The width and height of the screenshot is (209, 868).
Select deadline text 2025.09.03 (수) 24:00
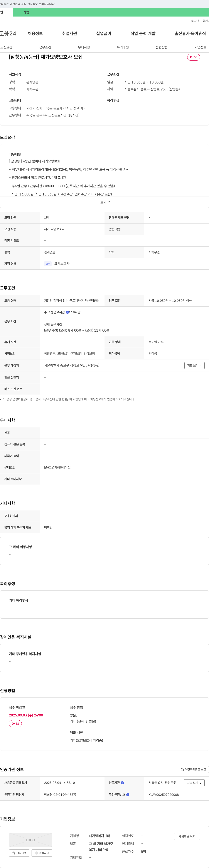point(26,715)
